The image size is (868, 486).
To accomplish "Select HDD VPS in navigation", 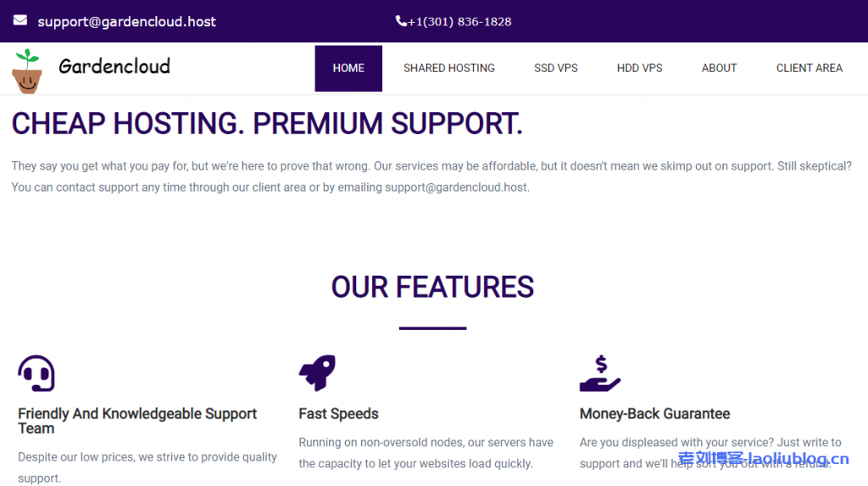I will tap(640, 68).
